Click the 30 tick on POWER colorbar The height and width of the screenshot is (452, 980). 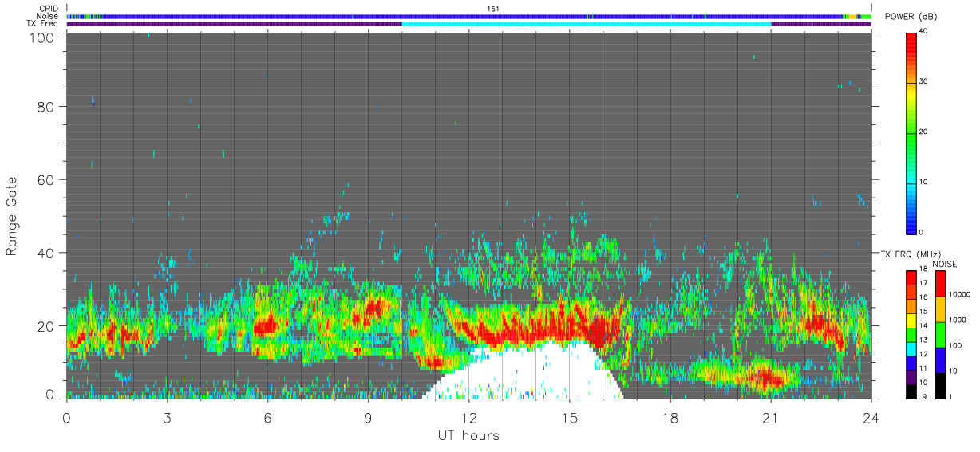coord(923,81)
